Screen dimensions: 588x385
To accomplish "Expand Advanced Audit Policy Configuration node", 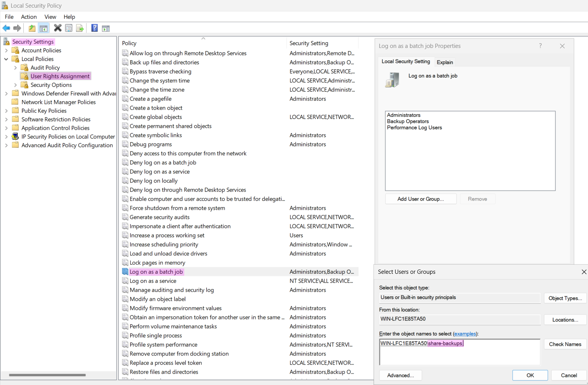I will tap(6, 145).
